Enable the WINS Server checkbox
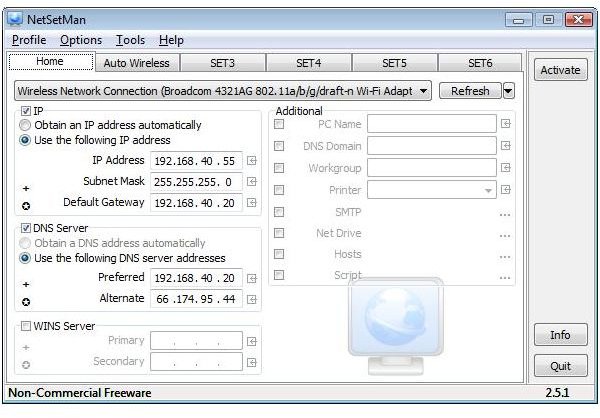The image size is (600, 418). pyautogui.click(x=26, y=326)
